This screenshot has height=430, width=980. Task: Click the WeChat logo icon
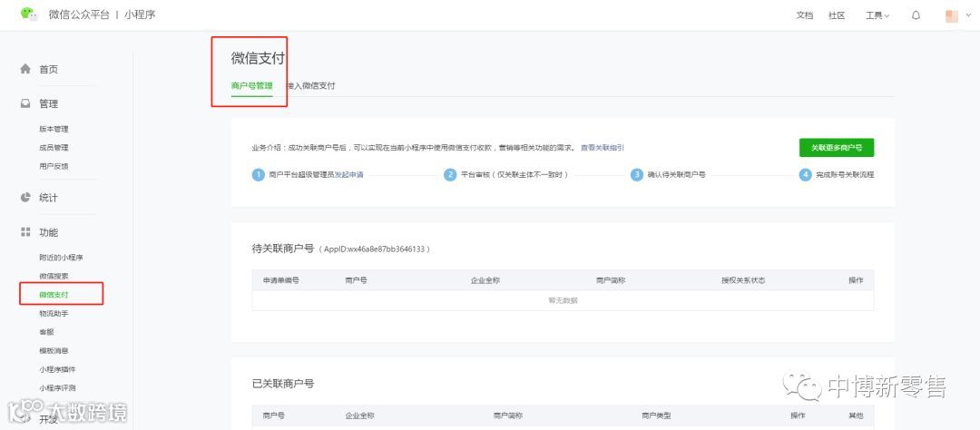[29, 14]
